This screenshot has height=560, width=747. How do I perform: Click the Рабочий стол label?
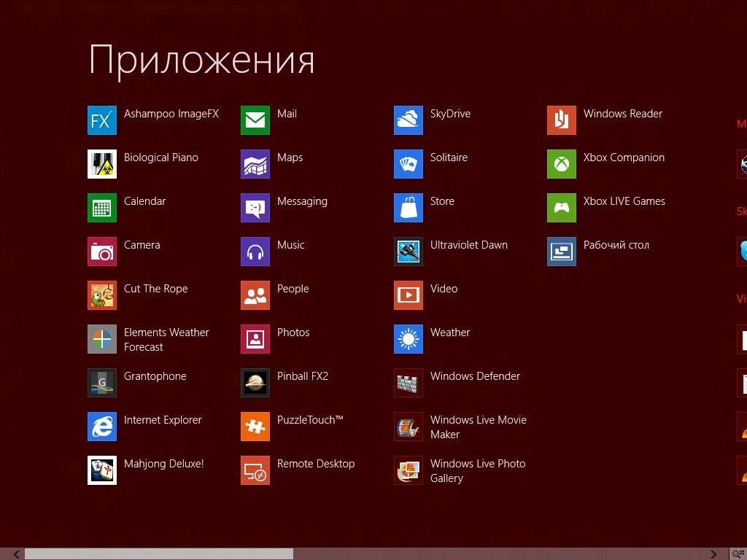(616, 245)
